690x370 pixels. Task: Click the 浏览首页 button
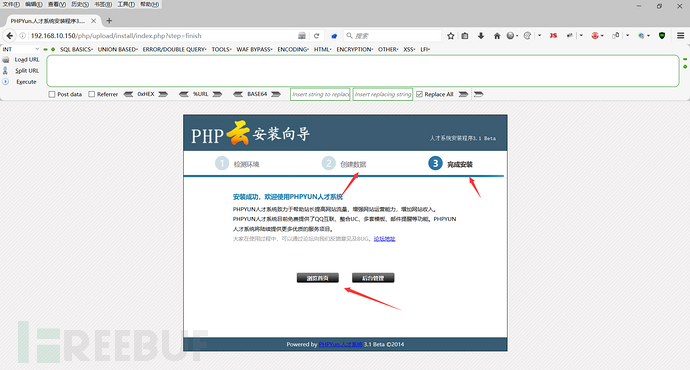318,278
